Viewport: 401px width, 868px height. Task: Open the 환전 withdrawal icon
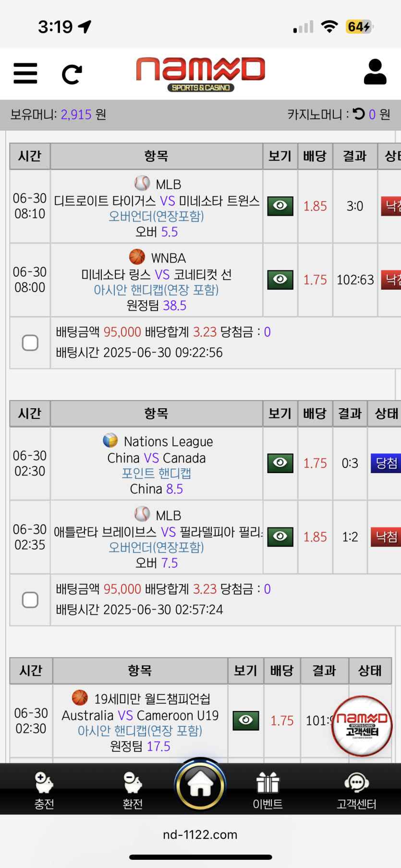point(133,790)
